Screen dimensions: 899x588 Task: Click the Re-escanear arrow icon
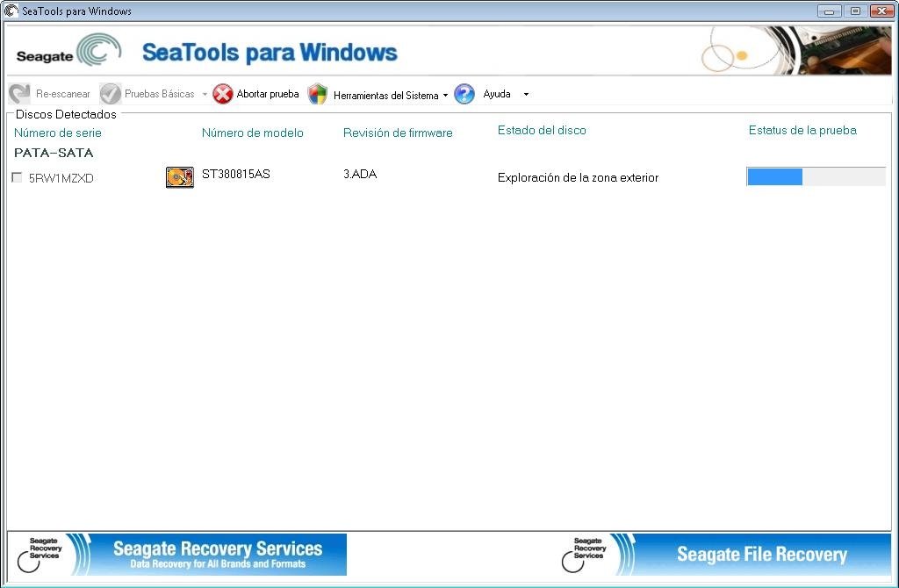(x=19, y=94)
